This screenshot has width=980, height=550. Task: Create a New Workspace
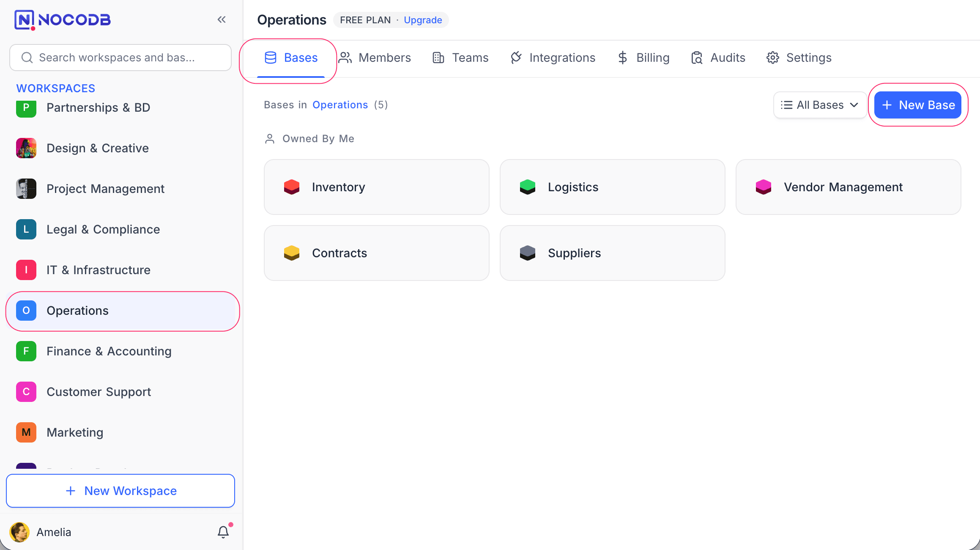pos(120,491)
